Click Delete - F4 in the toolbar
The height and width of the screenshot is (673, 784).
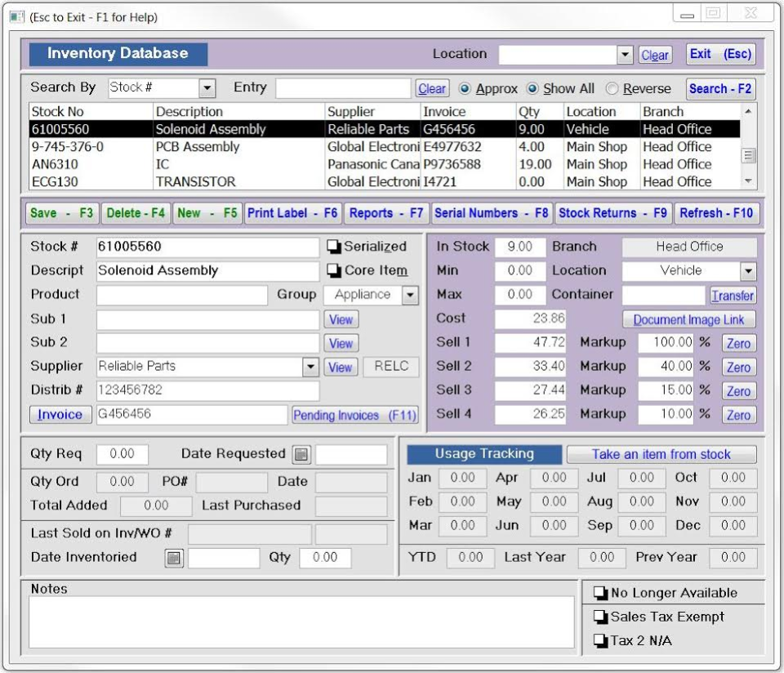point(136,213)
